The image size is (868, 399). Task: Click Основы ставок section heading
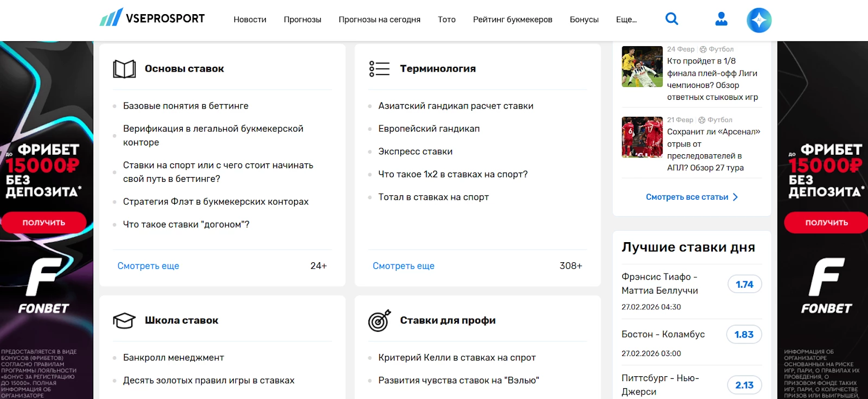coord(184,69)
